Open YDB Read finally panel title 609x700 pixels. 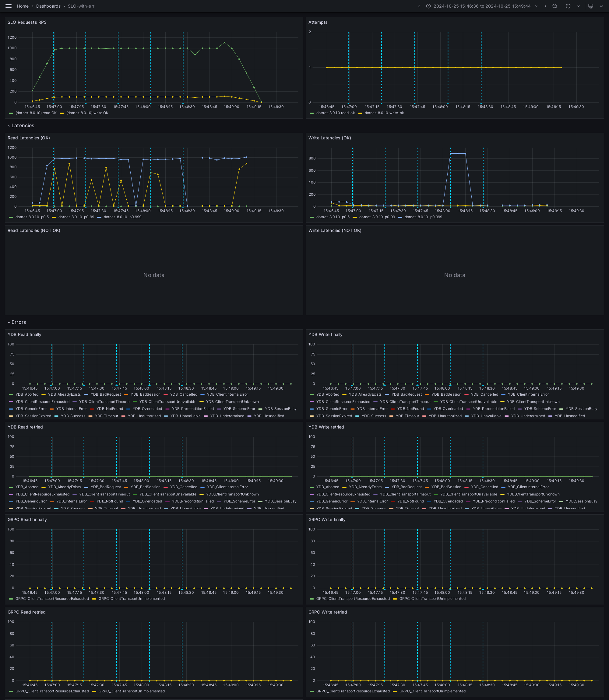24,334
